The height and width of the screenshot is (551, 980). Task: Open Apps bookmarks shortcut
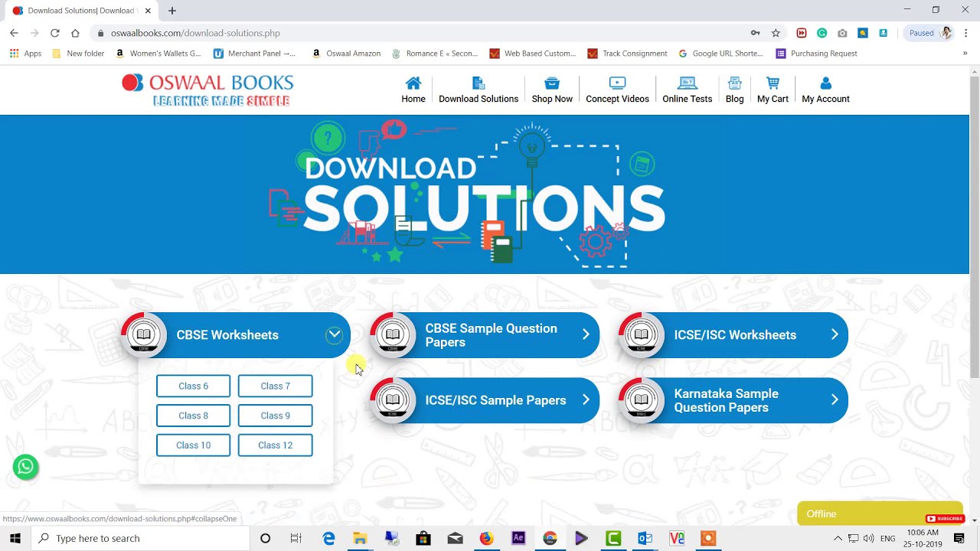click(x=25, y=54)
